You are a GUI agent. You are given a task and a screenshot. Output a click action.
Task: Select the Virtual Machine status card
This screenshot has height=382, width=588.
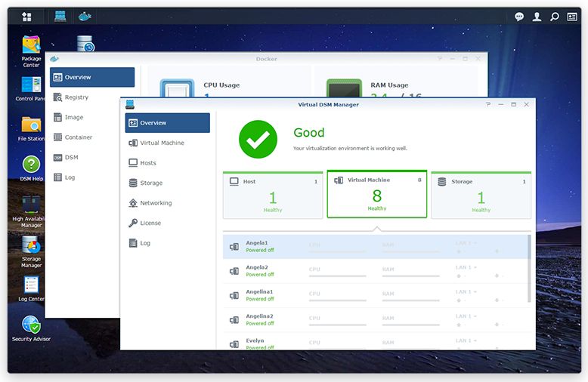pyautogui.click(x=377, y=194)
